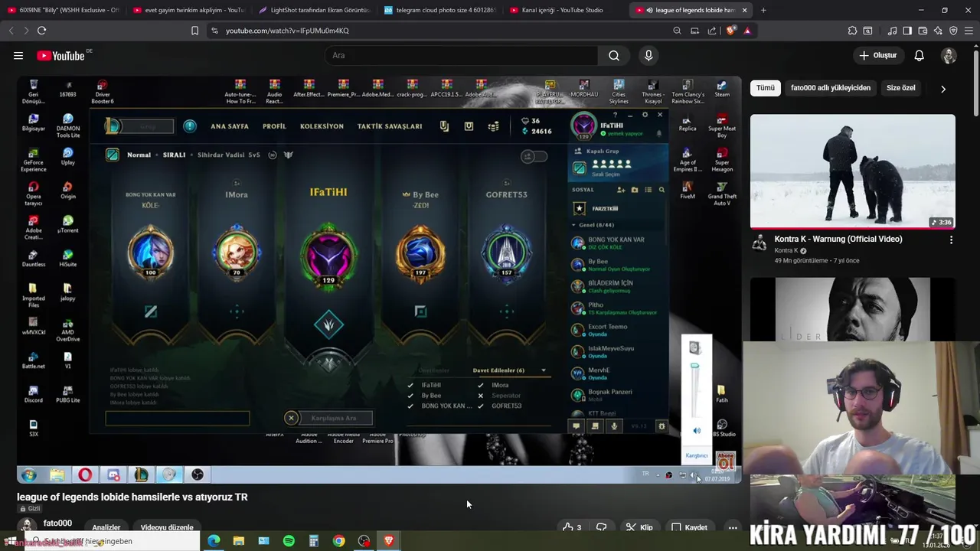The height and width of the screenshot is (551, 980).
Task: Open the Brave Rewards triangle icon
Action: pyautogui.click(x=747, y=31)
